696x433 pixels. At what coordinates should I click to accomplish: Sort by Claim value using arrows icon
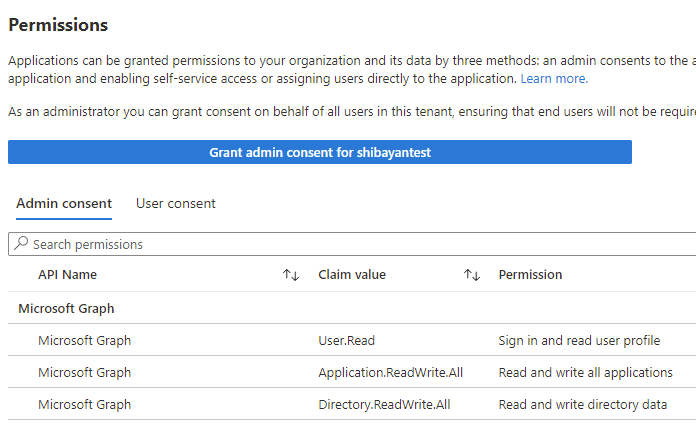point(472,275)
